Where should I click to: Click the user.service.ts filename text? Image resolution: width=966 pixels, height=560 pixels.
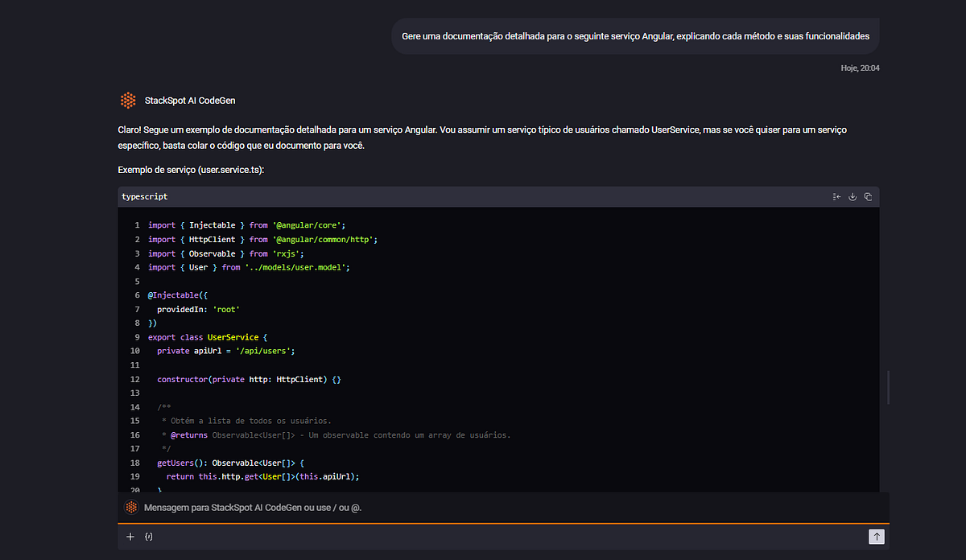(232, 170)
